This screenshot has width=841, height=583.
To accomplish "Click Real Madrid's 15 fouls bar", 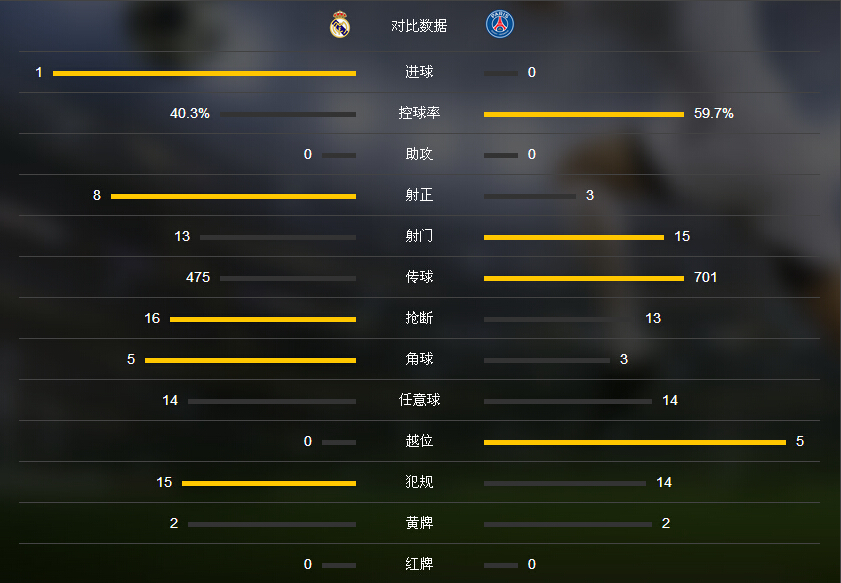I will [x=269, y=483].
